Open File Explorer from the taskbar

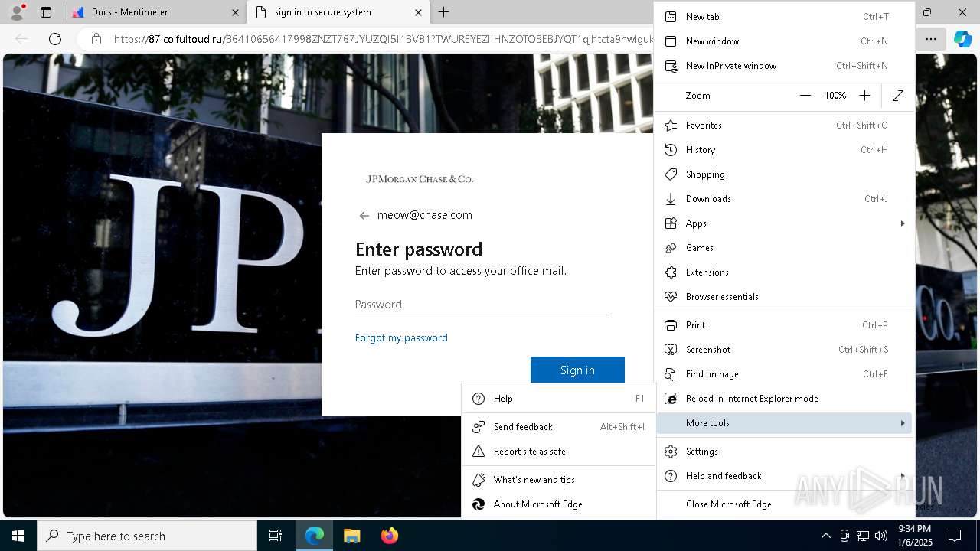352,536
